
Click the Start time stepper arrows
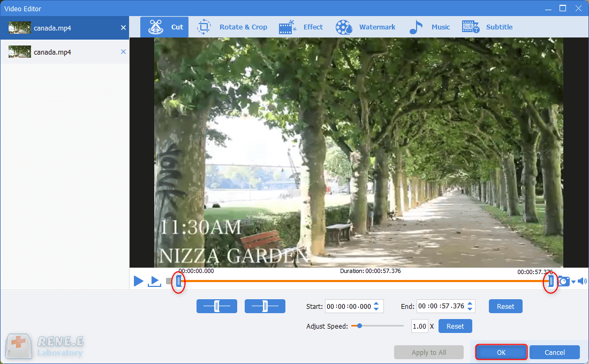point(376,306)
